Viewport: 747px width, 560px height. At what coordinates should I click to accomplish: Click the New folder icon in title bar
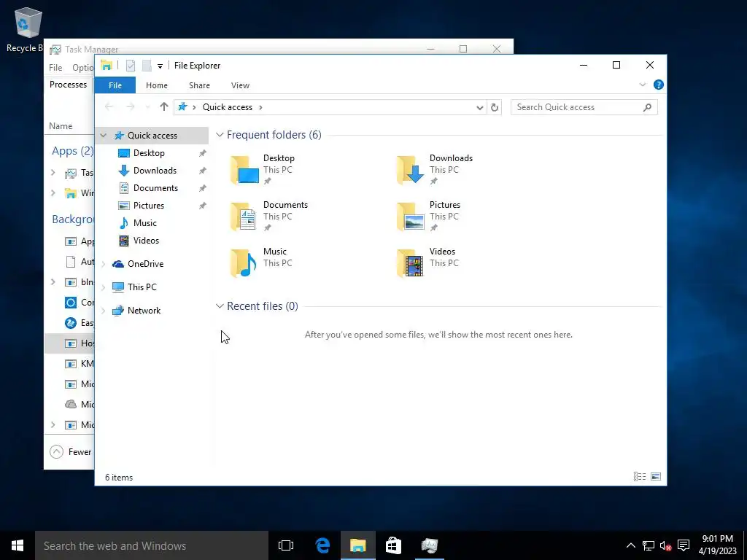147,66
